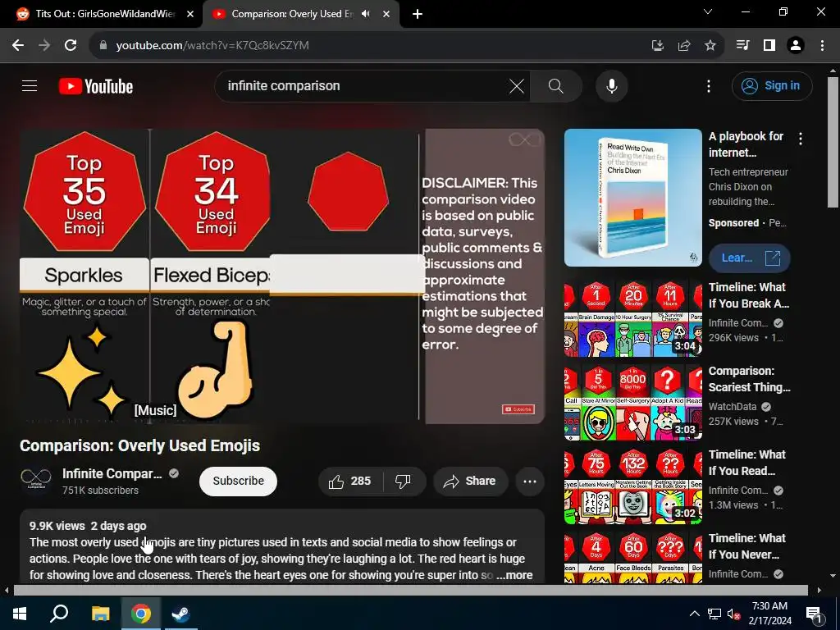Open Chrome profile avatar

coord(796,46)
